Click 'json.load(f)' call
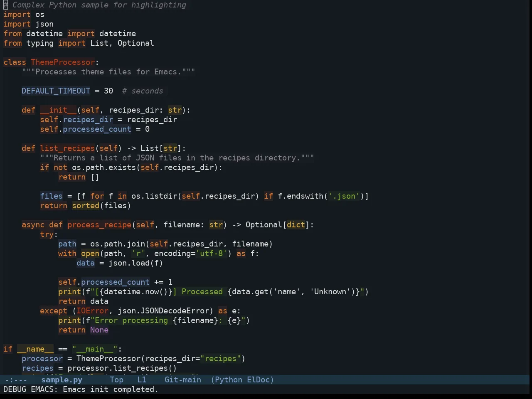This screenshot has width=532, height=399. coord(136,263)
